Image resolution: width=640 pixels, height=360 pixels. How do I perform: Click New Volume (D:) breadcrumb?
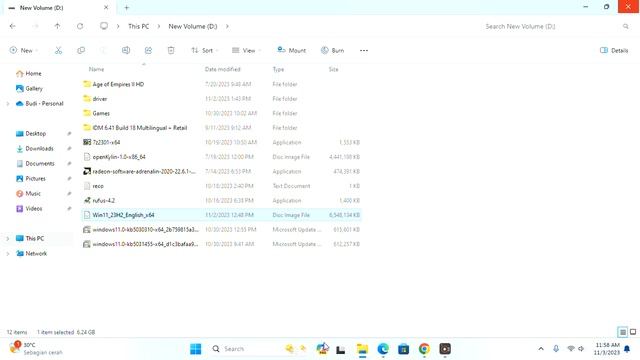point(193,26)
